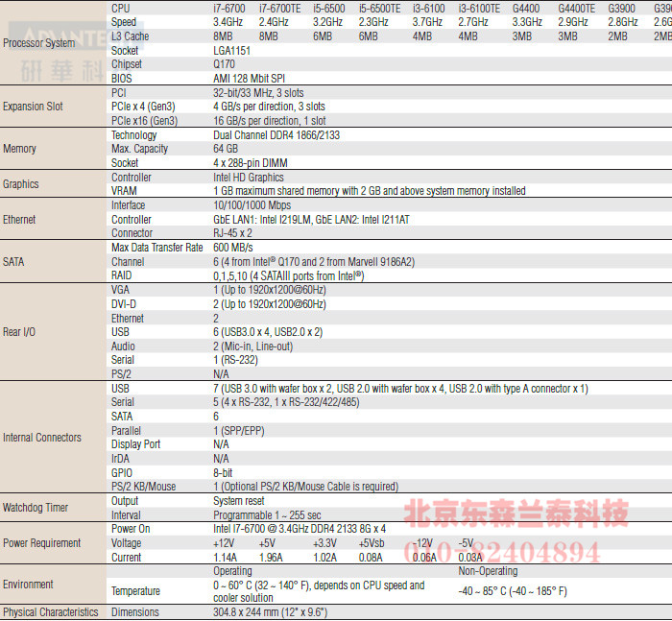Select the Max Data Transfer Rate row label
The image size is (672, 621).
pos(157,248)
